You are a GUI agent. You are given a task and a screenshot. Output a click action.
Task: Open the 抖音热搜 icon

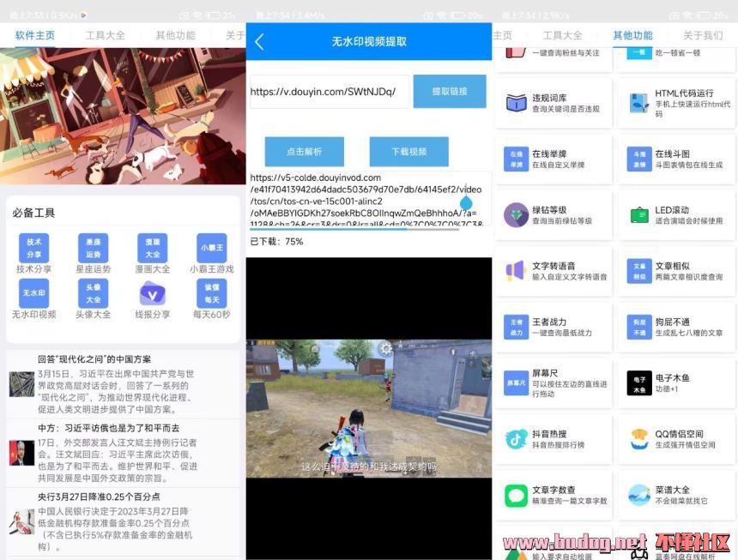click(516, 439)
